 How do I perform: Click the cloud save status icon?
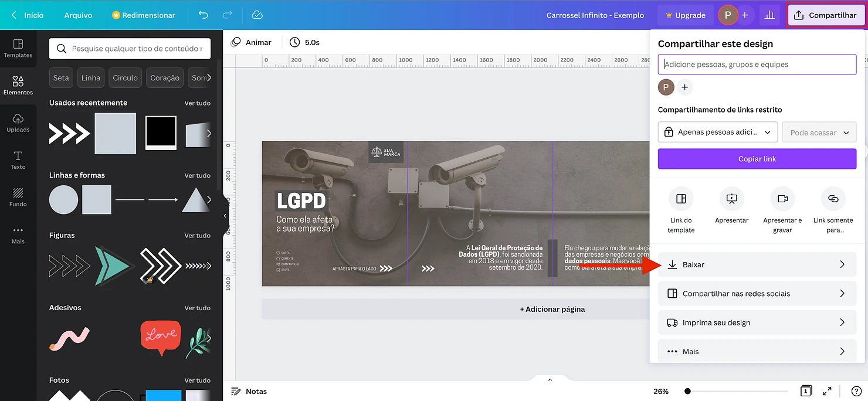pyautogui.click(x=257, y=15)
